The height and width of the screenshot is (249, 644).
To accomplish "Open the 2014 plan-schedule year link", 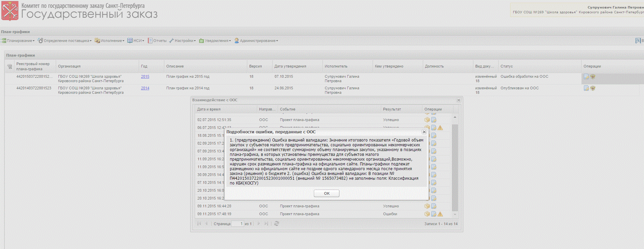I will 145,88.
